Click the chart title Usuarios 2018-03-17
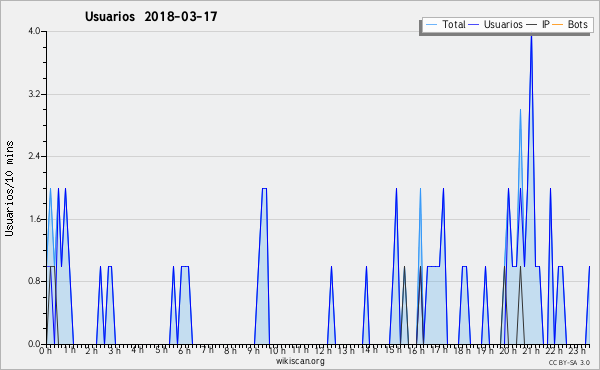Screen dimensions: 600x370 (x=151, y=16)
